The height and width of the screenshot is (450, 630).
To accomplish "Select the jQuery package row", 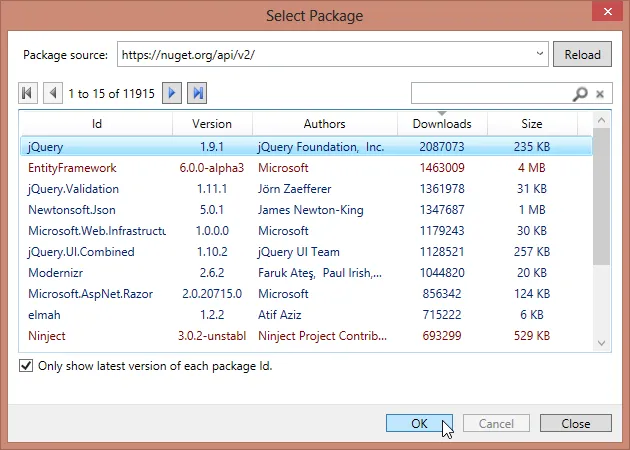I will pos(306,146).
